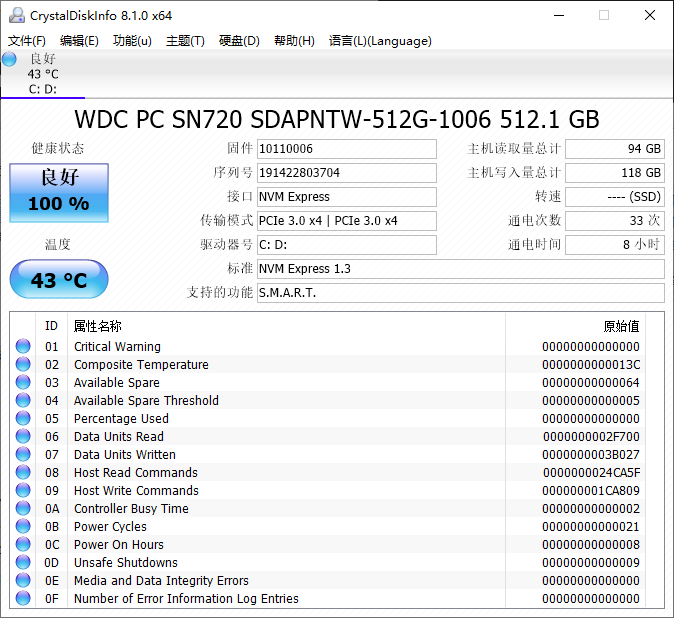This screenshot has width=674, height=618.
Task: Click the ID column header
Action: [x=51, y=326]
